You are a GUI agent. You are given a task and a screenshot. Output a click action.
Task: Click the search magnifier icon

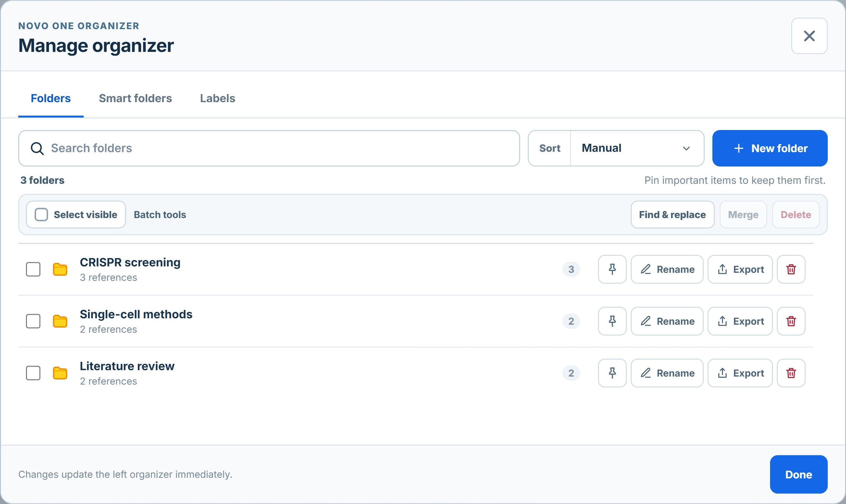[37, 149]
